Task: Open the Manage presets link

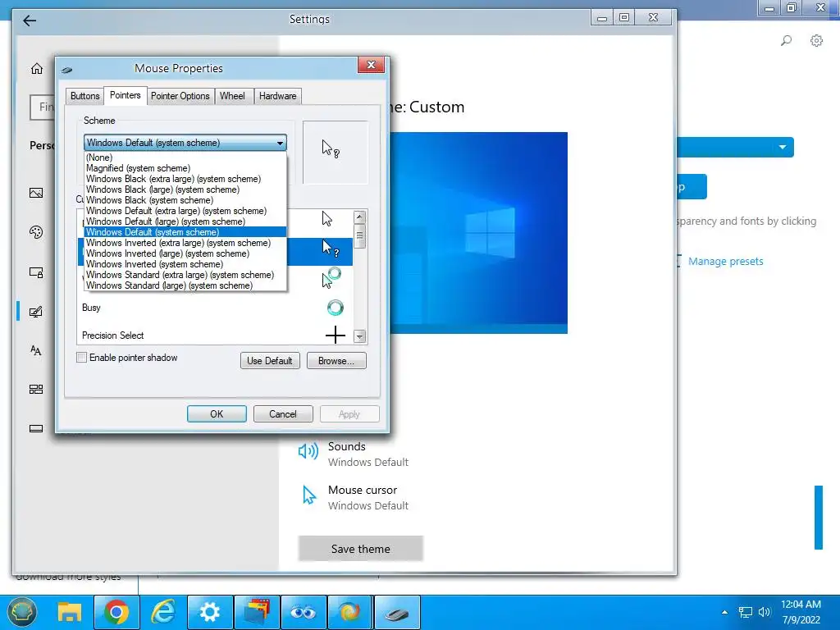Action: (725, 262)
